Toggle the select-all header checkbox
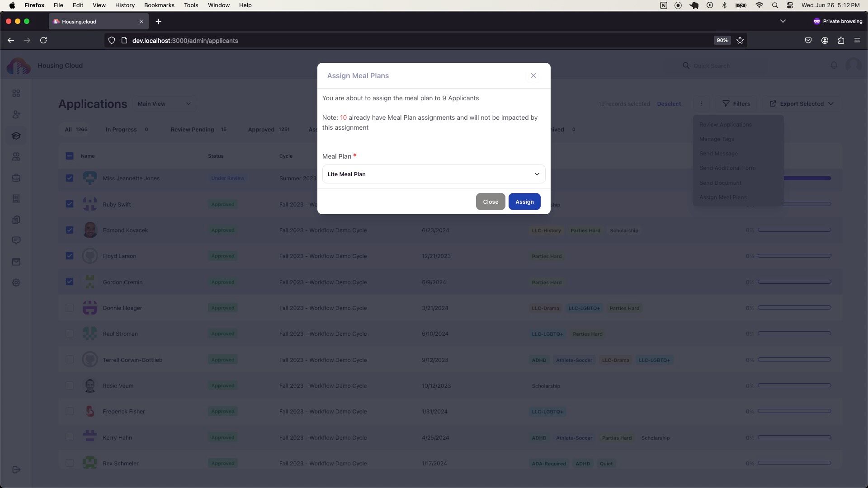Image resolution: width=868 pixels, height=488 pixels. click(69, 156)
